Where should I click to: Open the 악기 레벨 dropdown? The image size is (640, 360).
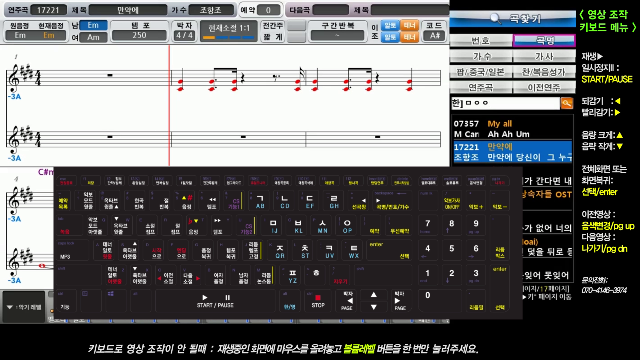tap(24, 307)
